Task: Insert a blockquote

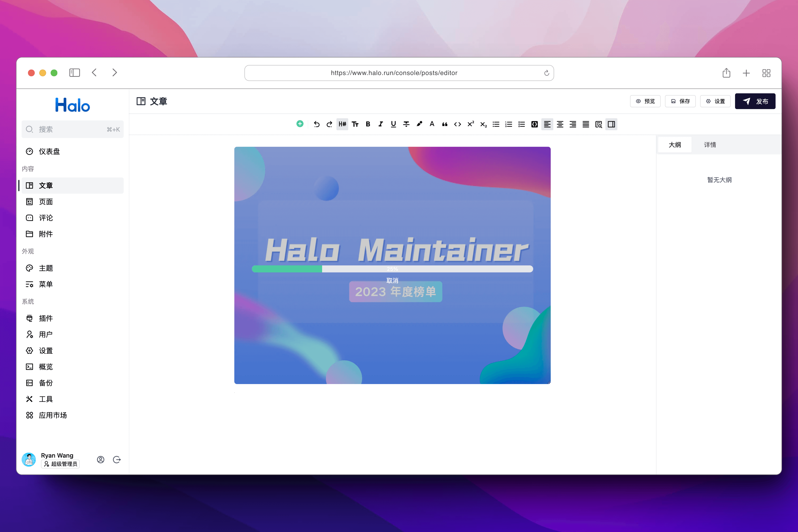Action: [x=445, y=124]
